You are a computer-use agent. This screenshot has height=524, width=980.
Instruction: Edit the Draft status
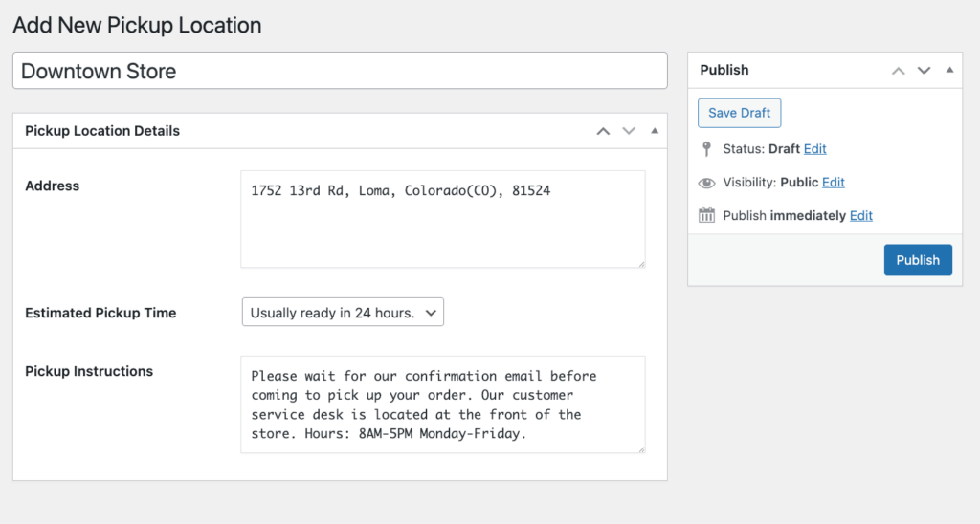click(814, 149)
